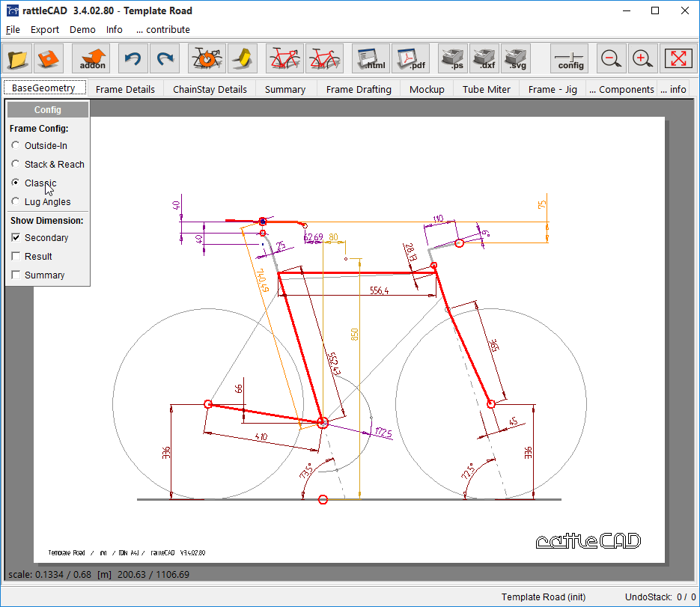Redo the last undone change
This screenshot has height=607, width=700.
pos(165,58)
